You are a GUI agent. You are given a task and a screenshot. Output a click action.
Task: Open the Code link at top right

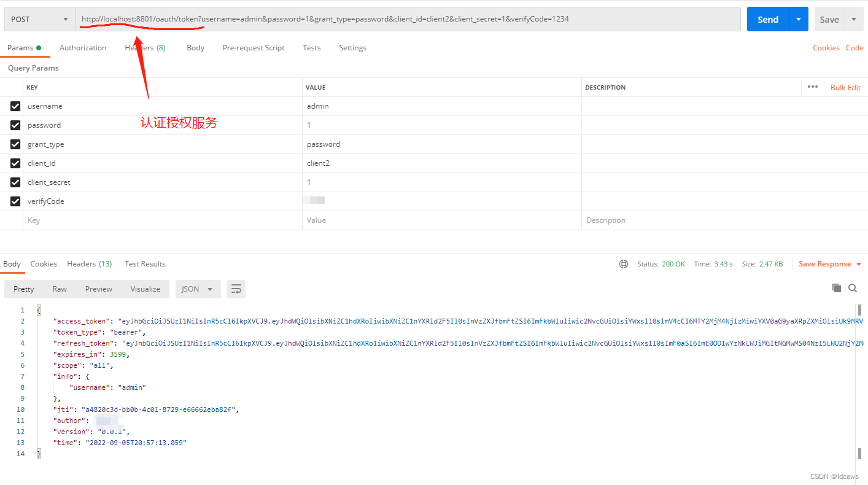[x=854, y=48]
